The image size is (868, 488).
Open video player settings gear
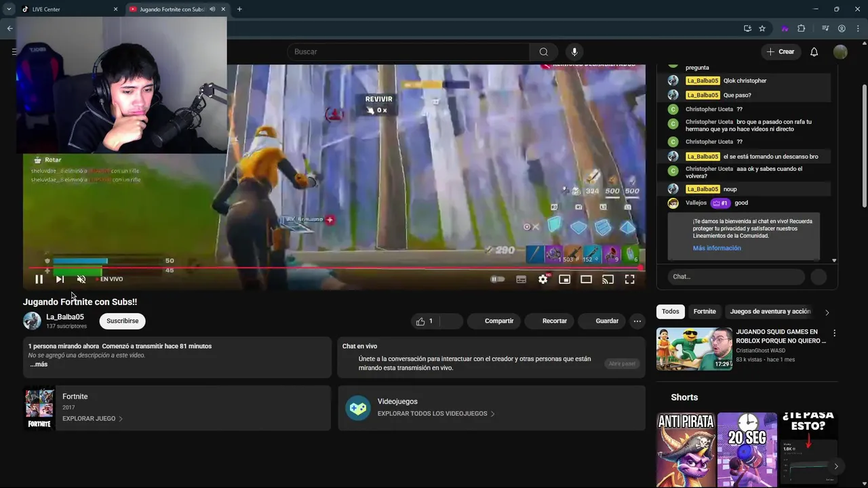543,279
